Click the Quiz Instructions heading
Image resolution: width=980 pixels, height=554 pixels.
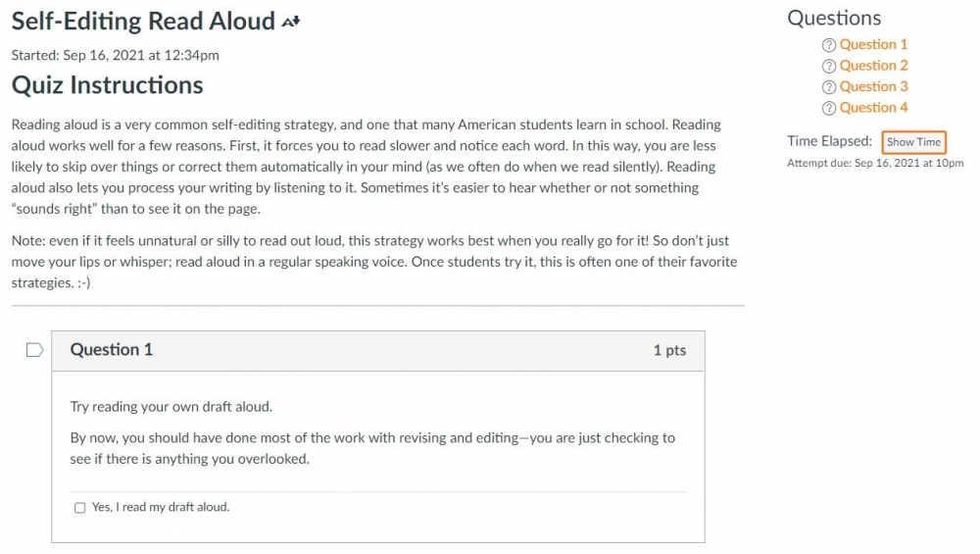tap(108, 85)
